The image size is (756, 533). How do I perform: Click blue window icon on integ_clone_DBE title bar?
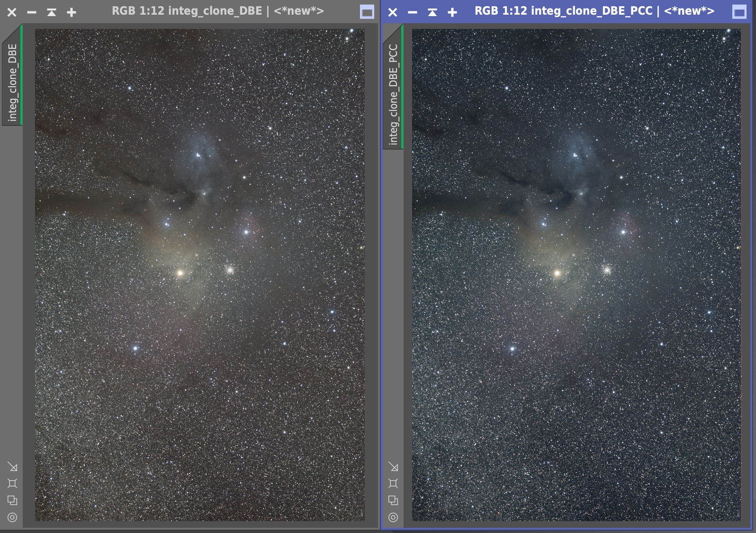pos(367,12)
